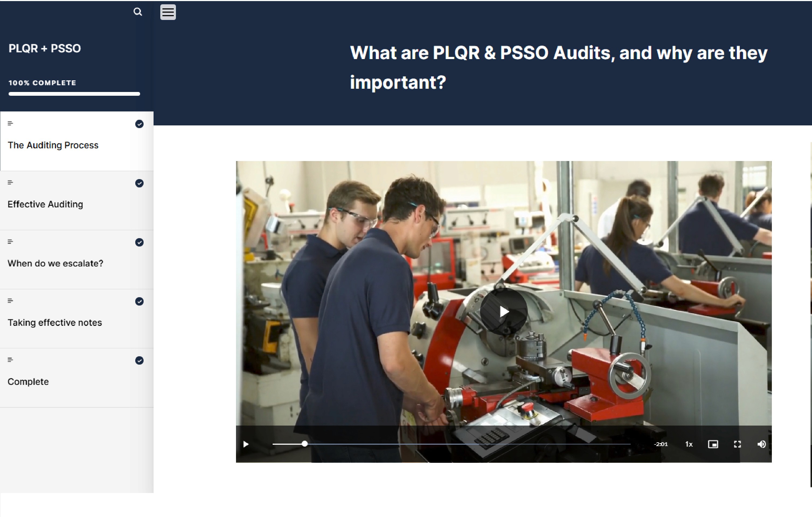Screen dimensions: 812x517
Task: Open the course search icon
Action: [138, 12]
